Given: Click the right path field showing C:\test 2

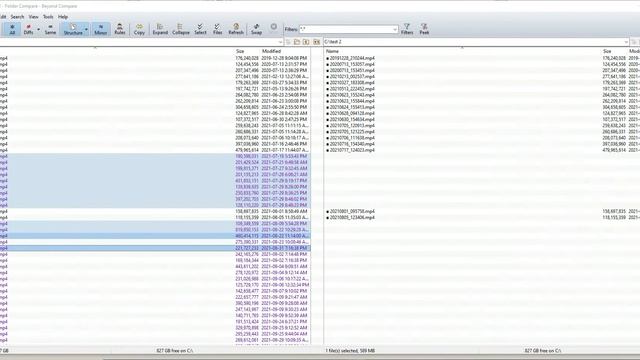Looking at the screenshot, I should coord(473,42).
